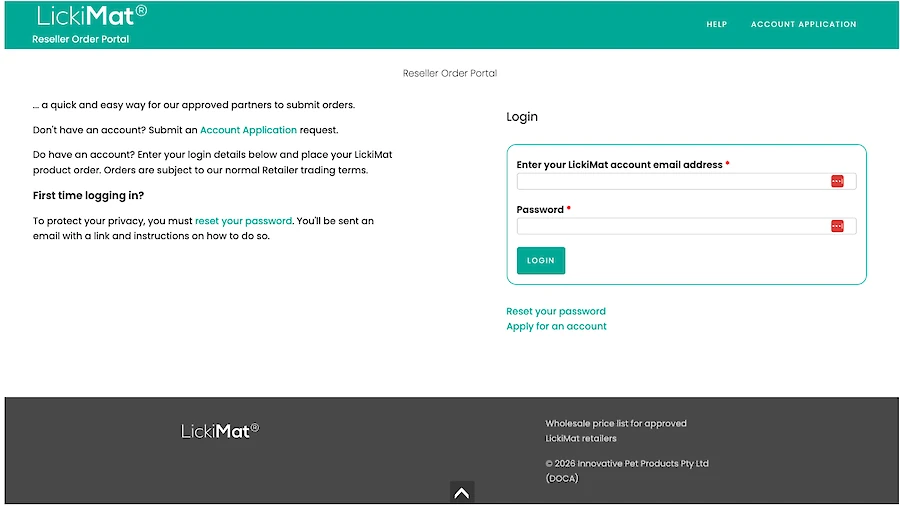900x506 pixels.
Task: Click 'Wholesale price list for approved' footer text
Action: click(x=616, y=423)
